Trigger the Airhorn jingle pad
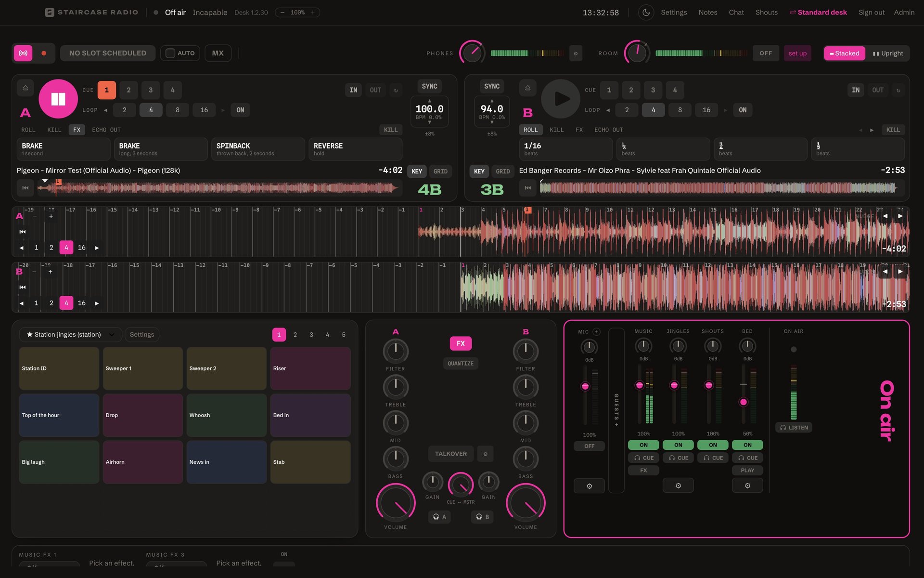Viewport: 924px width, 578px height. [x=142, y=462]
